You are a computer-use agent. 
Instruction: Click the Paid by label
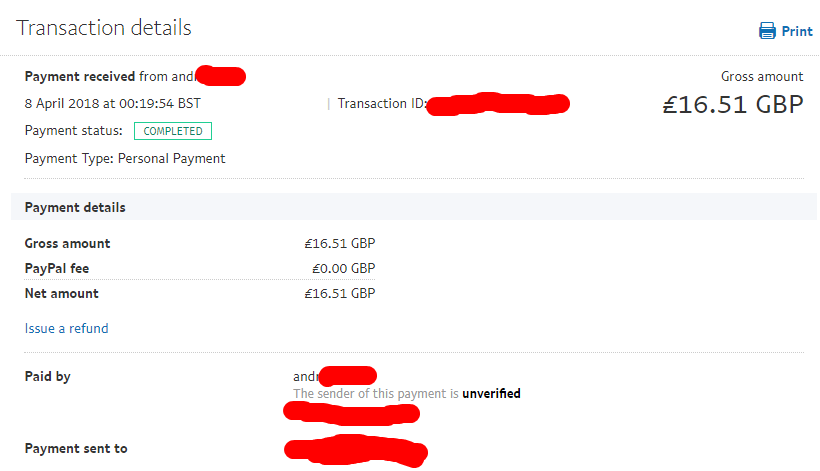point(48,376)
